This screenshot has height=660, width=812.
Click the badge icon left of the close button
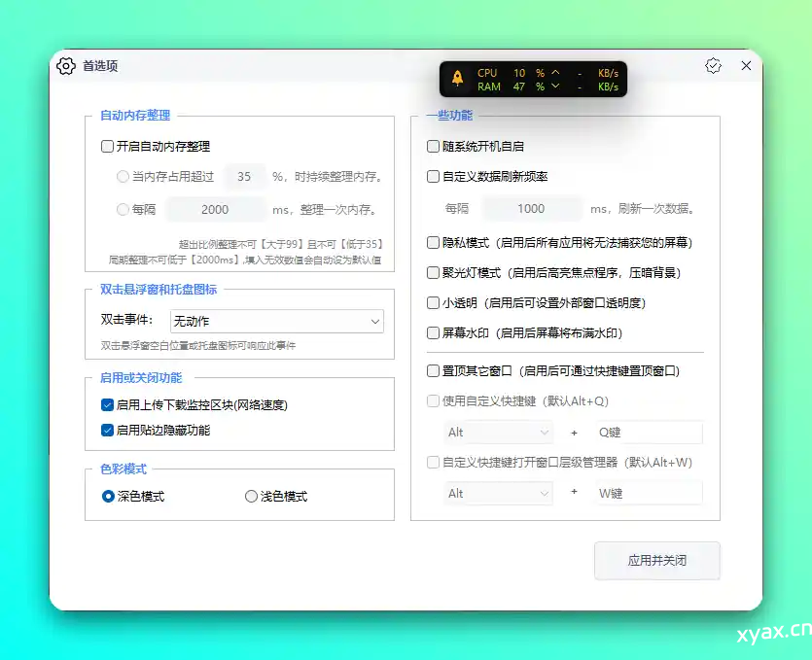(713, 66)
